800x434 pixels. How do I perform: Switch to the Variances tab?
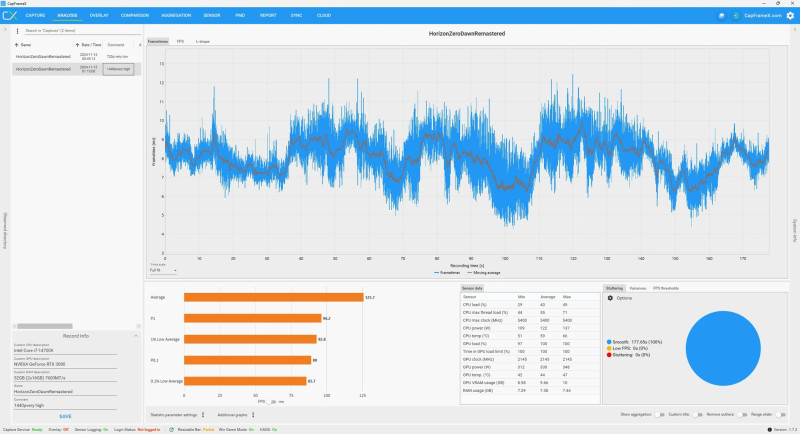coord(638,288)
